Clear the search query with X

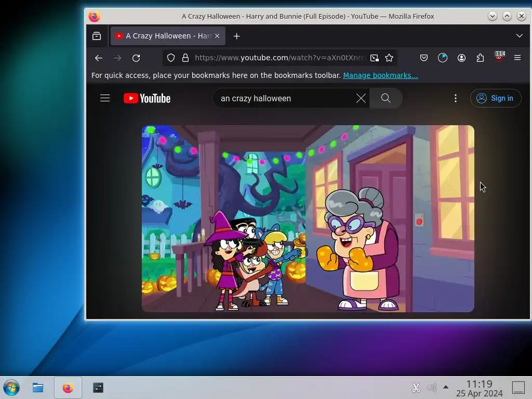tap(361, 98)
